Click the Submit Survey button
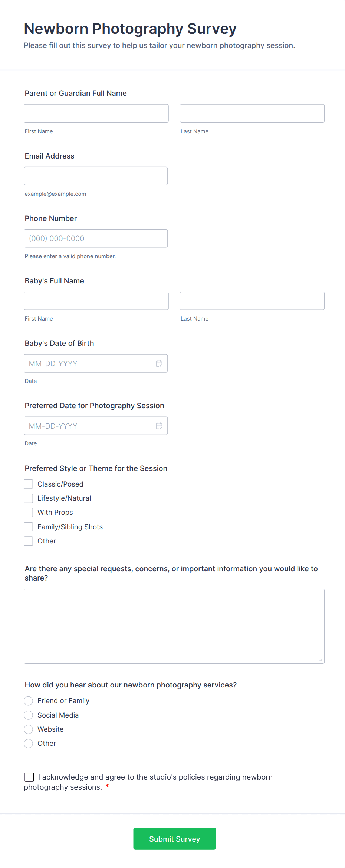The width and height of the screenshot is (345, 868). coord(174,839)
